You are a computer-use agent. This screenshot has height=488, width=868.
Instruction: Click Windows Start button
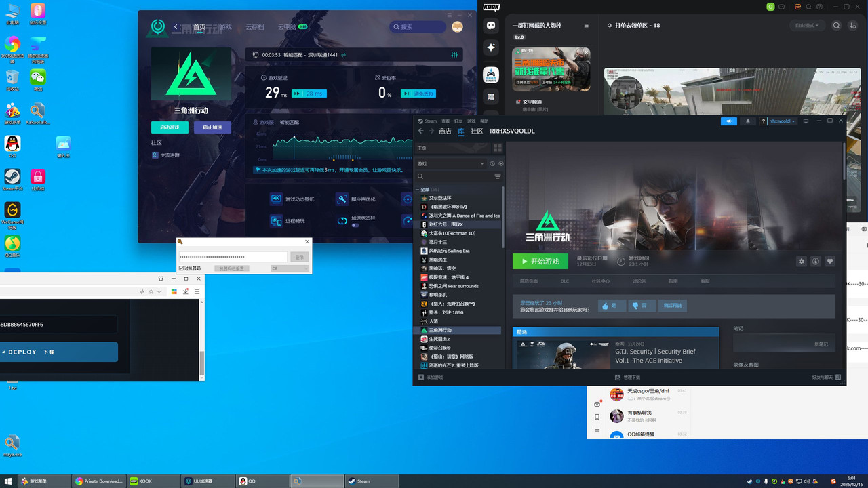(x=9, y=481)
